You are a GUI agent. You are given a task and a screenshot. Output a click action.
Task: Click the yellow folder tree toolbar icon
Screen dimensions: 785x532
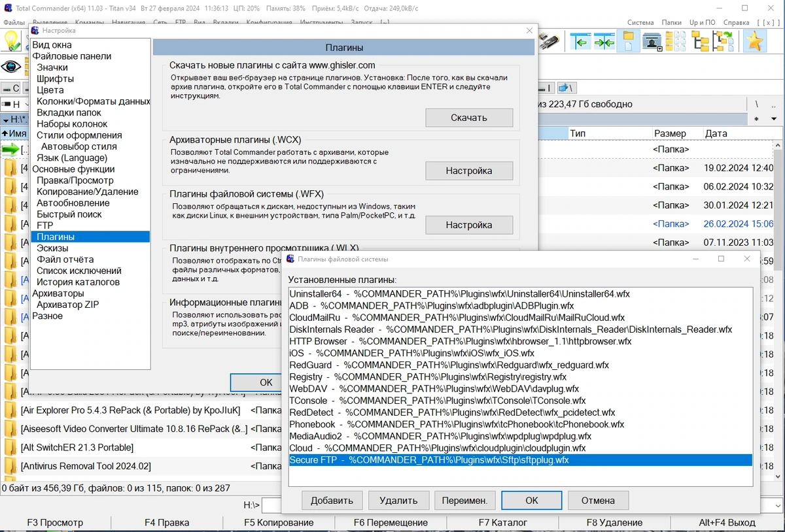click(x=701, y=41)
